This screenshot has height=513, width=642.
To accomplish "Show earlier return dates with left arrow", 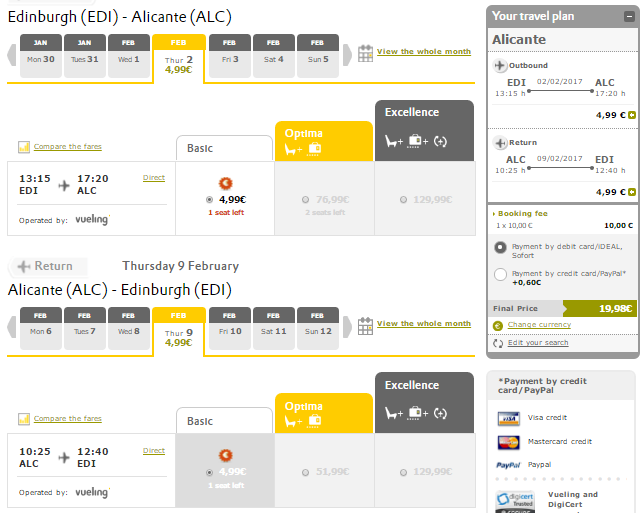I will click(12, 327).
